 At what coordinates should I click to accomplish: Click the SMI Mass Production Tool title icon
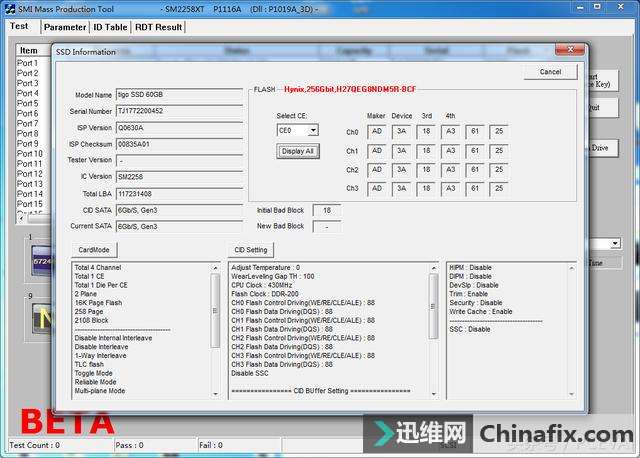point(9,9)
